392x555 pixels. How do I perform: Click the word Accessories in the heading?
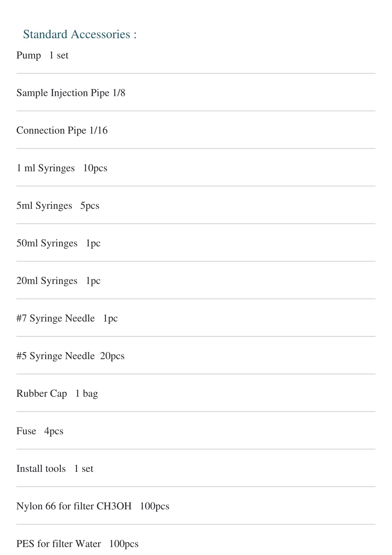pyautogui.click(x=100, y=34)
